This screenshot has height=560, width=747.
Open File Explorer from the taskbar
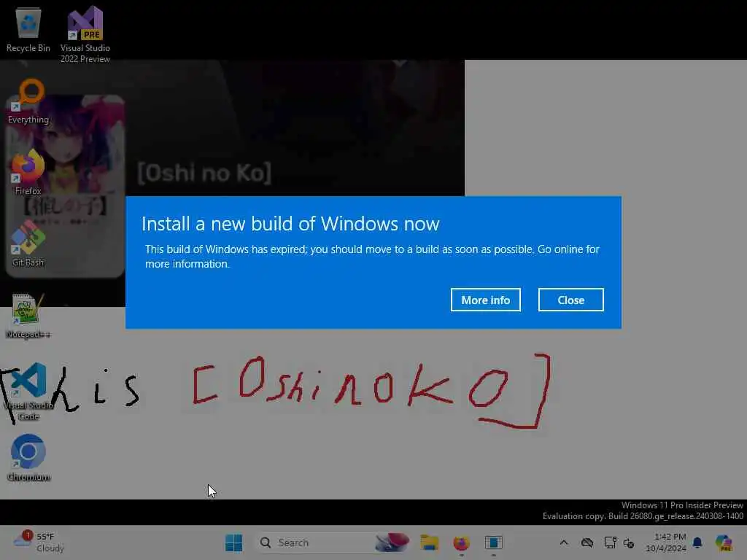click(429, 542)
